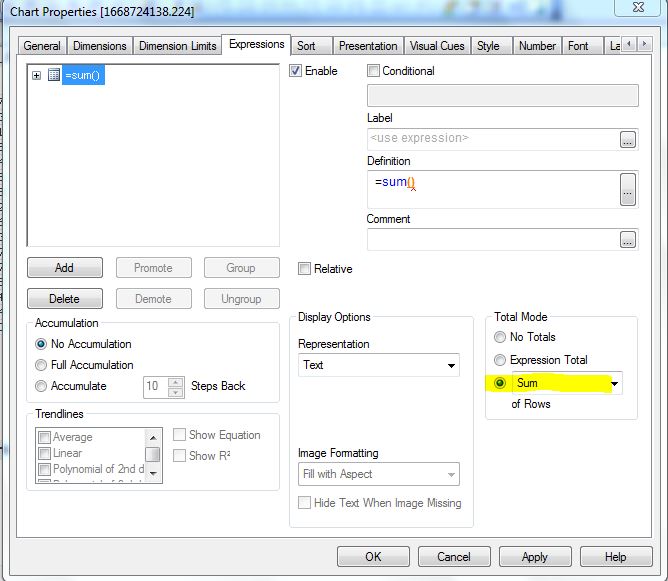Image resolution: width=668 pixels, height=581 pixels.
Task: Open the Dimension Limits tab
Action: point(178,46)
